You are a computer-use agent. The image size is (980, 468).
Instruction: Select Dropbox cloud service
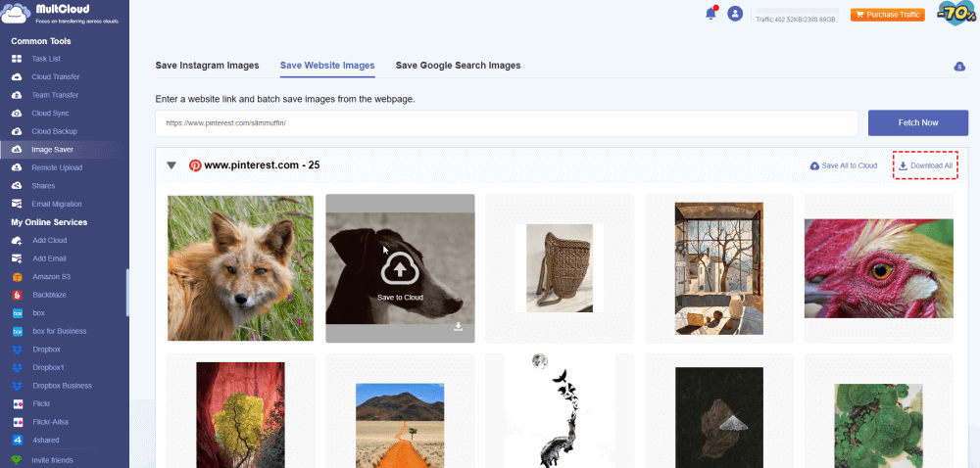point(46,349)
